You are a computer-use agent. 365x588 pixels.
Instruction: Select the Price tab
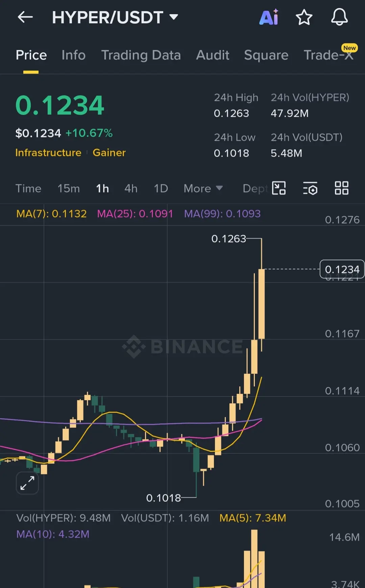[x=31, y=55]
